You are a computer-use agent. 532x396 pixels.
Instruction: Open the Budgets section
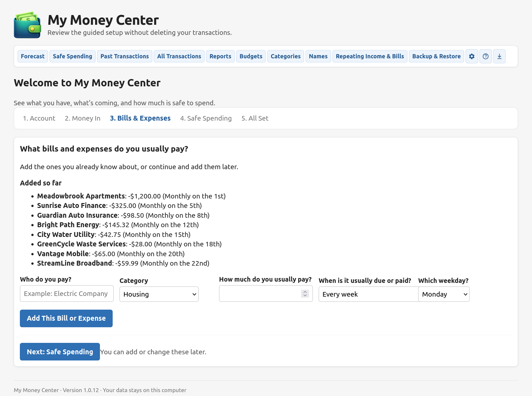pyautogui.click(x=251, y=56)
